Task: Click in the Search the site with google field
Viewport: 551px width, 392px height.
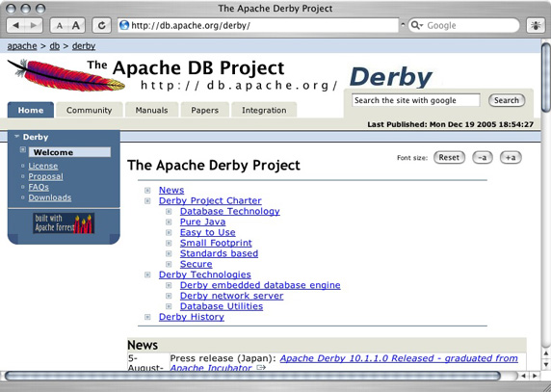Action: pos(416,100)
